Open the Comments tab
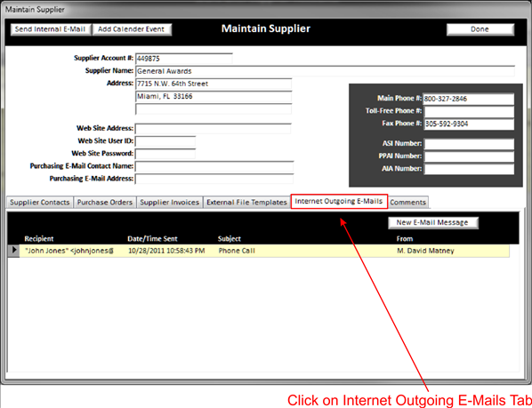 click(x=407, y=203)
